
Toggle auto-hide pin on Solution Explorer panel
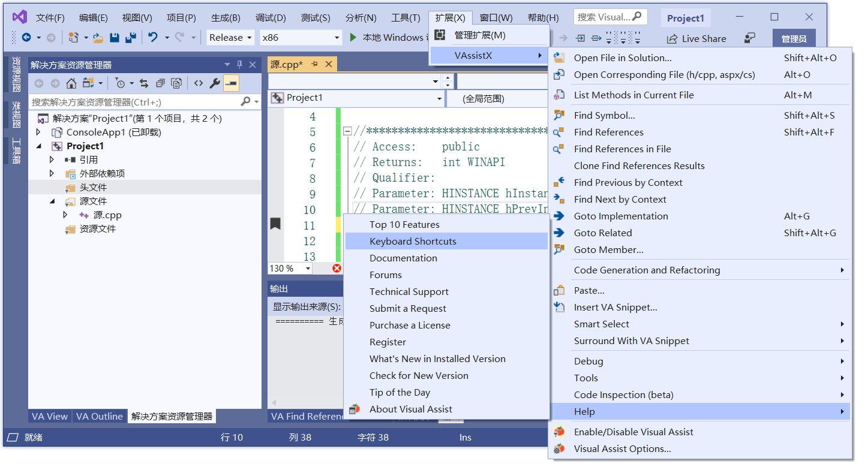point(240,65)
